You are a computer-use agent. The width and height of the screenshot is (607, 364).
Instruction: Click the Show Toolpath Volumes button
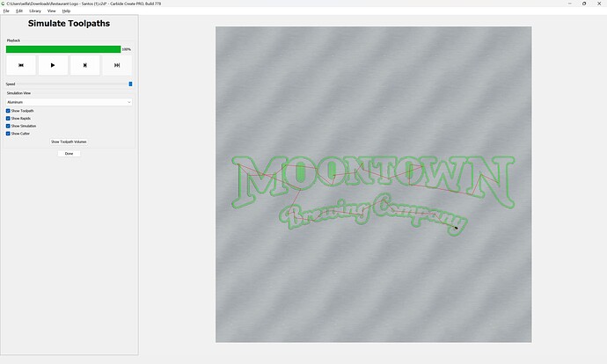click(x=69, y=142)
